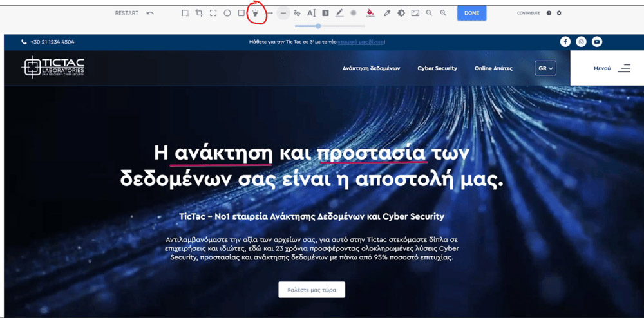Select the crop tool
This screenshot has height=318, width=644.
199,13
